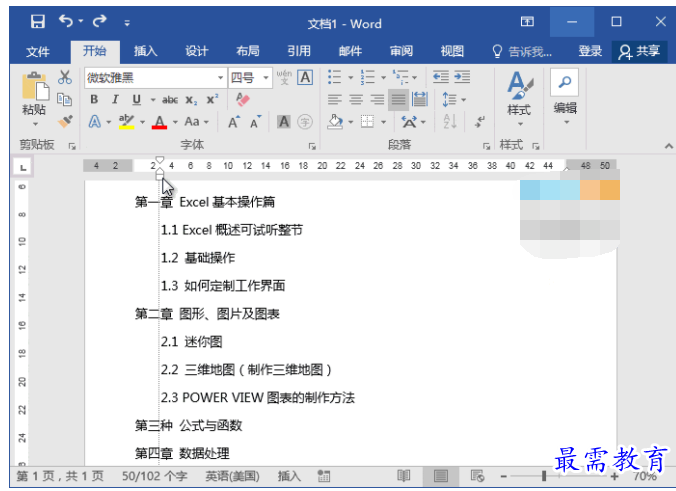This screenshot has height=491, width=676.
Task: Open the 文件 tab
Action: click(38, 52)
